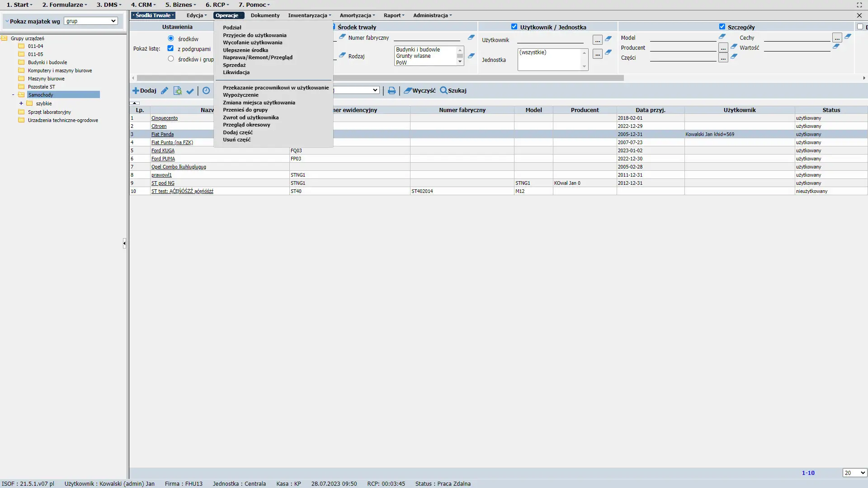This screenshot has width=868, height=488.
Task: Clear the Numer fabryczny field with eraser icon
Action: tap(471, 38)
